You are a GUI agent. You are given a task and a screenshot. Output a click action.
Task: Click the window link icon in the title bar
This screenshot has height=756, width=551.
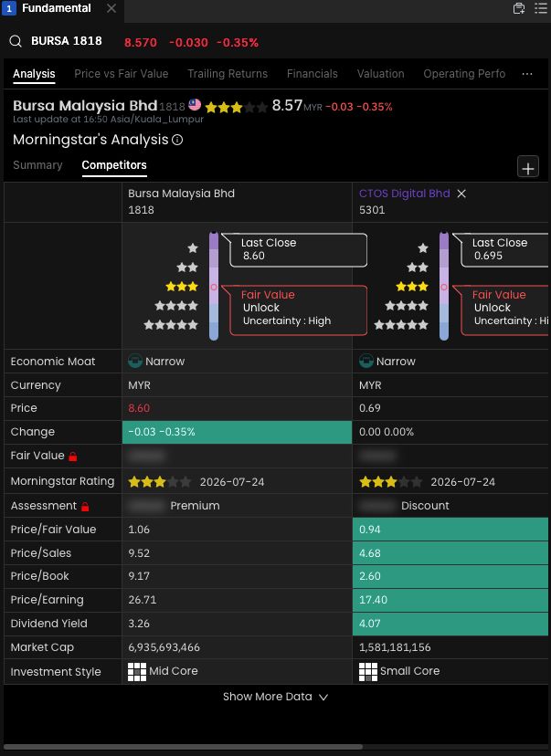(519, 8)
